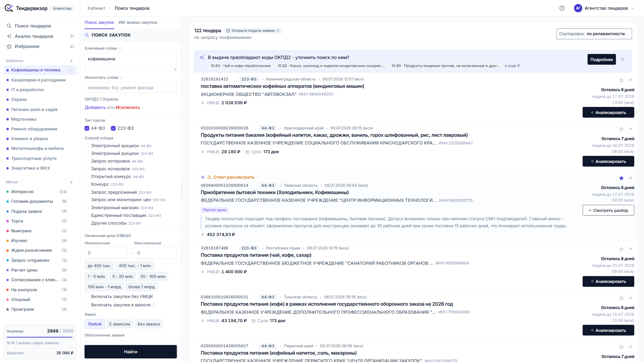Click the Тендервизор logo icon
The height and width of the screenshot is (362, 644).
(9, 8)
